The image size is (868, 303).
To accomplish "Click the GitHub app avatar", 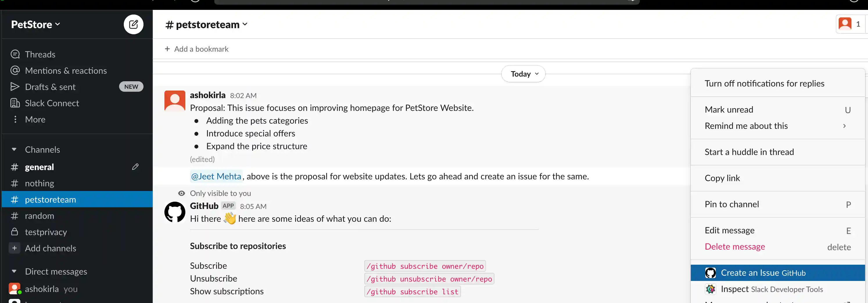I will point(175,212).
